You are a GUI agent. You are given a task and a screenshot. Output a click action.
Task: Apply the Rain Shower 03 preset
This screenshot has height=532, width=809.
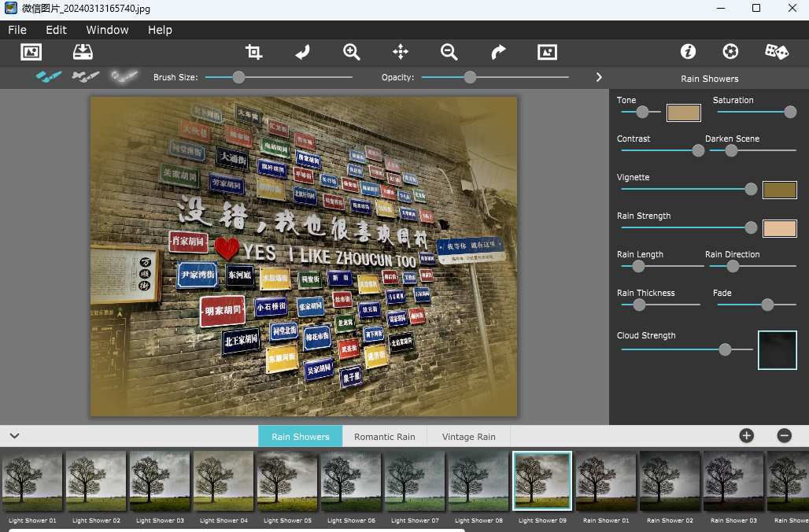tap(733, 481)
